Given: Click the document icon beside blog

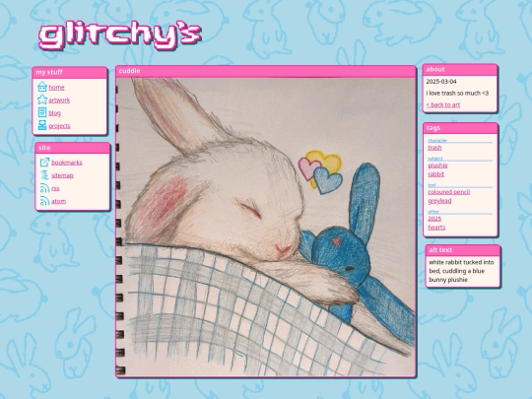Looking at the screenshot, I should (42, 112).
